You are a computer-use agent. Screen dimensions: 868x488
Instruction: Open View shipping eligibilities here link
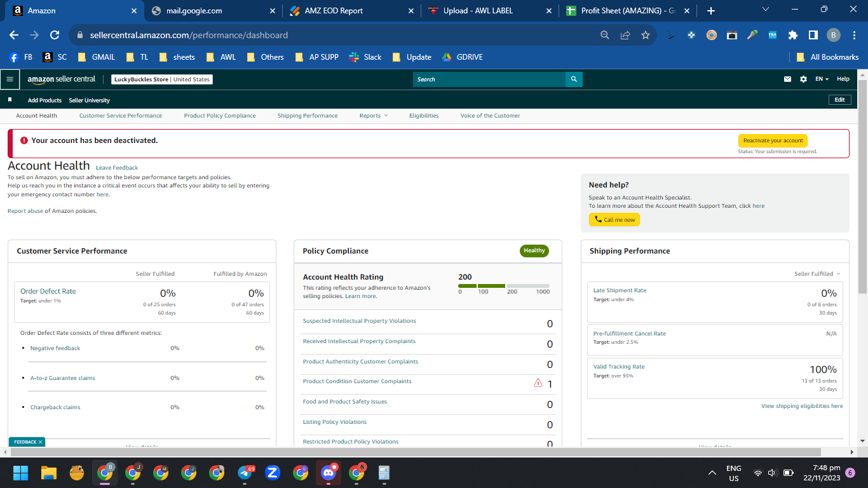[802, 406]
